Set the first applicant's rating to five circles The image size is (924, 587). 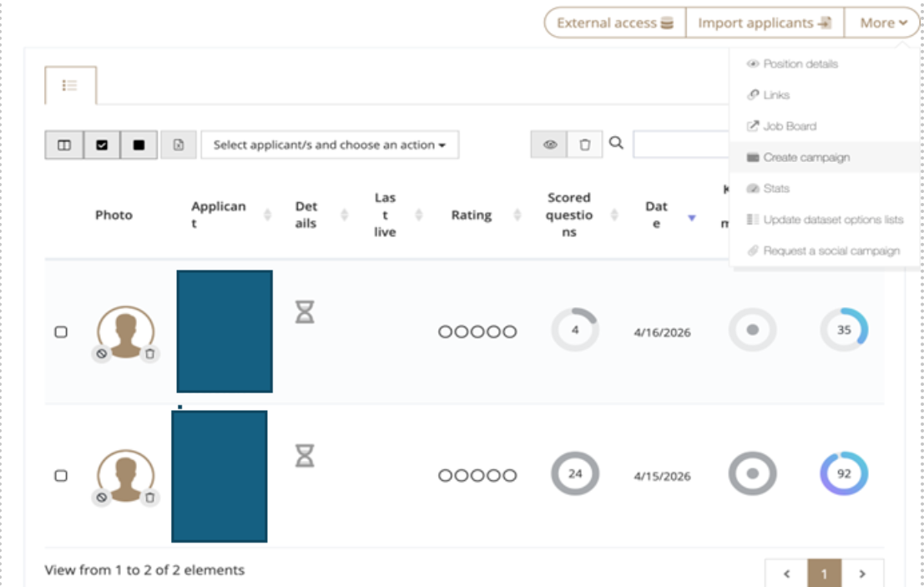pos(510,331)
